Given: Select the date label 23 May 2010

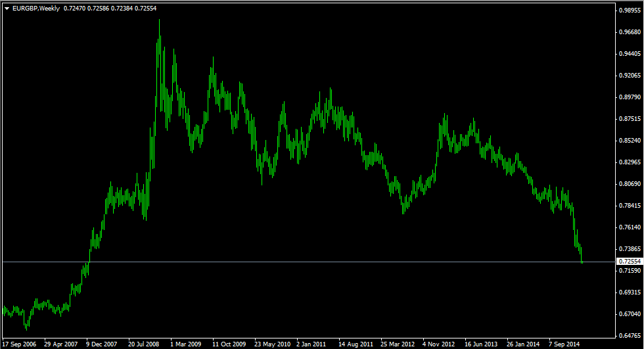Looking at the screenshot, I should pyautogui.click(x=272, y=344).
